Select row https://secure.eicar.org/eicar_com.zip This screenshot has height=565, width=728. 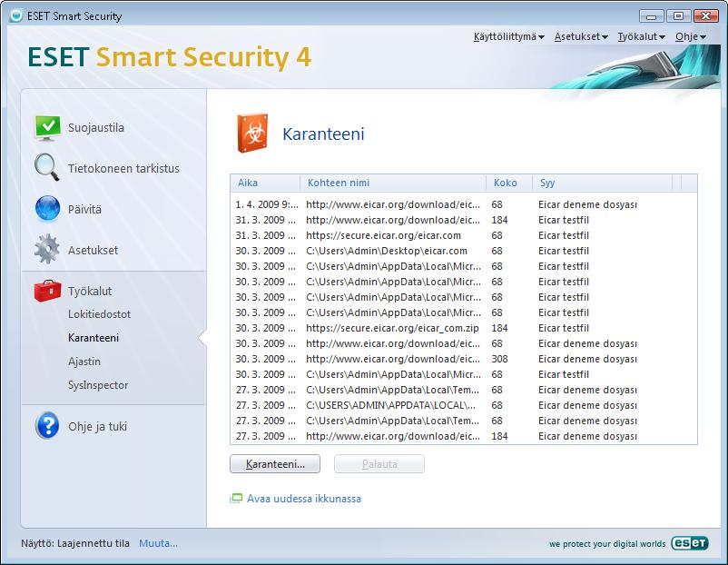463,328
